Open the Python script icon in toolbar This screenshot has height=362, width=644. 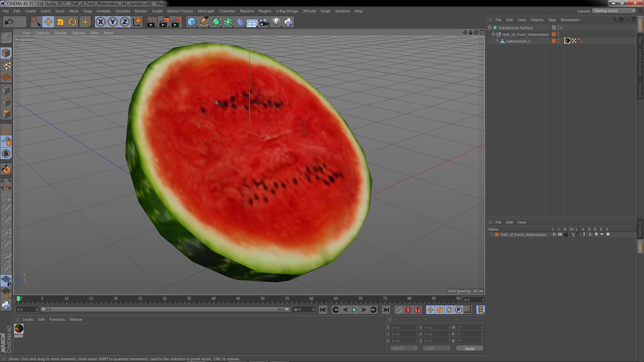[288, 22]
